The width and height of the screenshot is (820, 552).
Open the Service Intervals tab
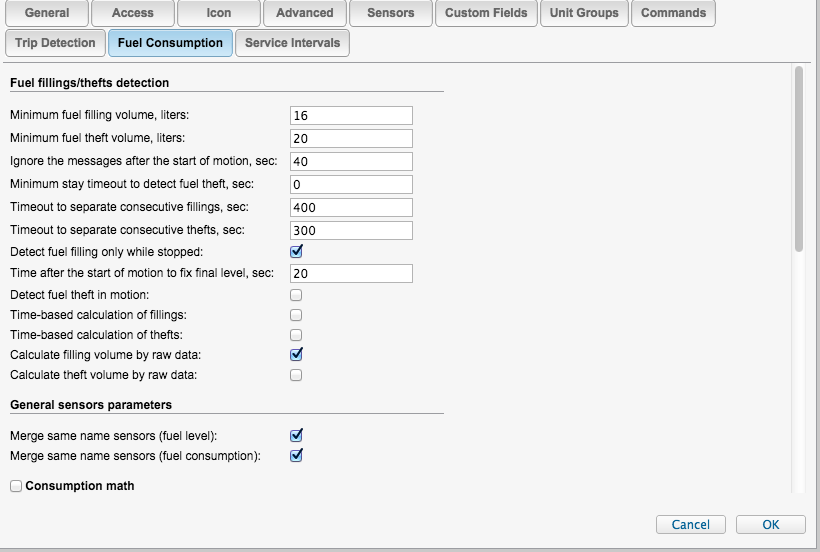point(292,43)
